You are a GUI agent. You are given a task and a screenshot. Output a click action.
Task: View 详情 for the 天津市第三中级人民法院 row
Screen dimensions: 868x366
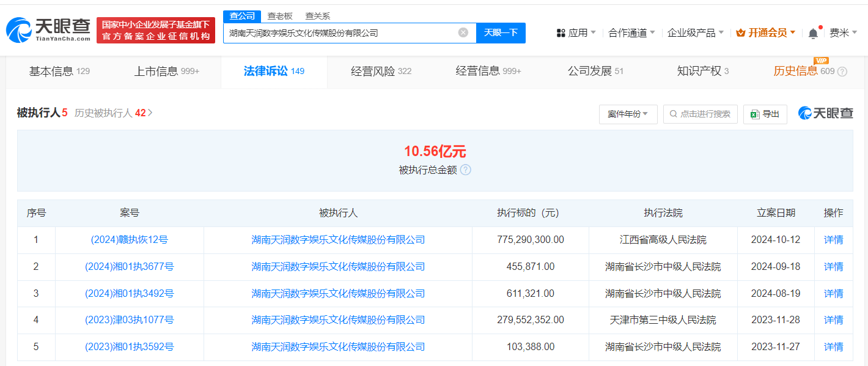(x=833, y=320)
